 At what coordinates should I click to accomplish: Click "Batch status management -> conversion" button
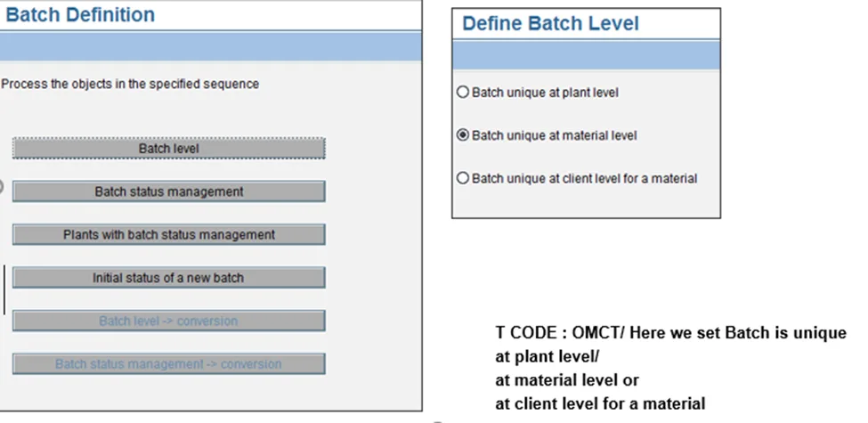(x=168, y=363)
